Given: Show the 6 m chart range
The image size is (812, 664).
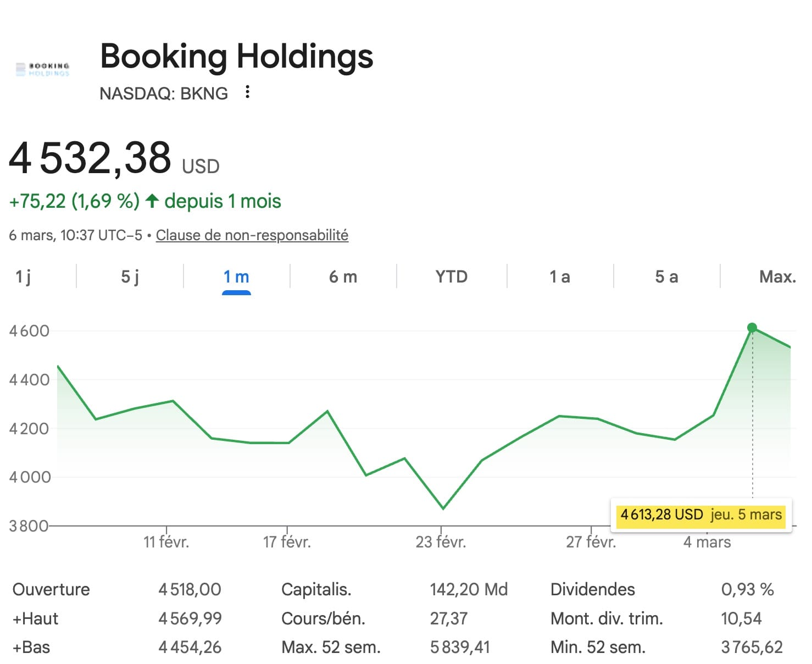Looking at the screenshot, I should pos(343,276).
